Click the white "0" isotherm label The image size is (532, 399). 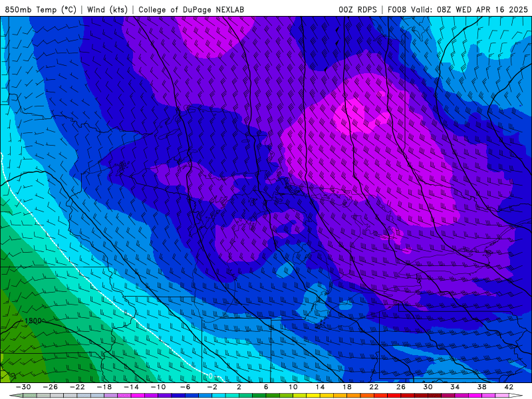coord(211,376)
